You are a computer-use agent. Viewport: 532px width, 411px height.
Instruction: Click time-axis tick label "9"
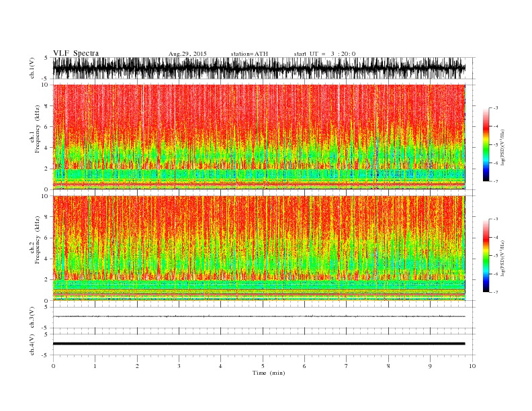[x=430, y=366]
